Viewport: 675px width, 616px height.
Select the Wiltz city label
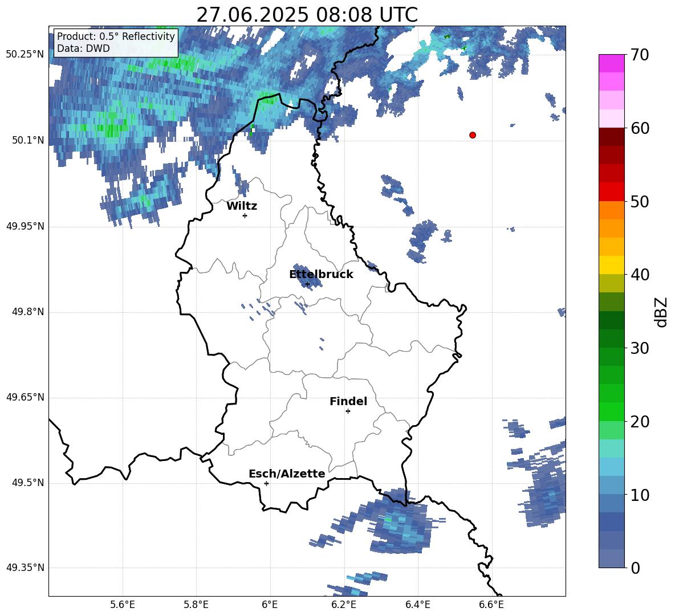[242, 206]
